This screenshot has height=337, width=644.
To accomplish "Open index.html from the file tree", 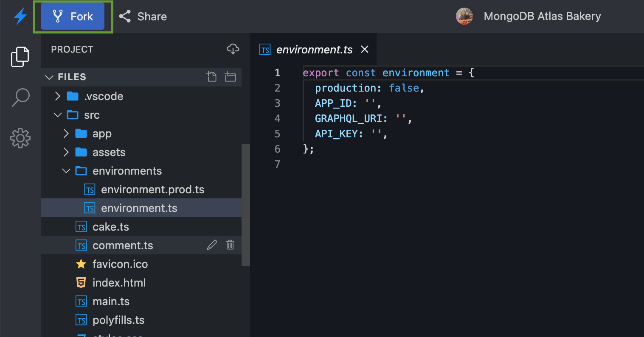I will click(x=119, y=282).
